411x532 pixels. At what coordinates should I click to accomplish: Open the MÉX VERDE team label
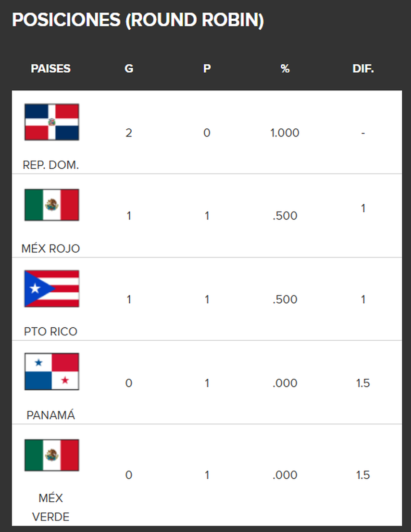click(x=51, y=507)
